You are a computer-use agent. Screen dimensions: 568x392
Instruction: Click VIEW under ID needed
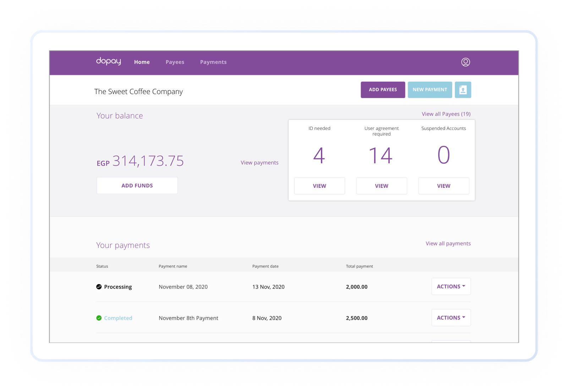pos(319,186)
